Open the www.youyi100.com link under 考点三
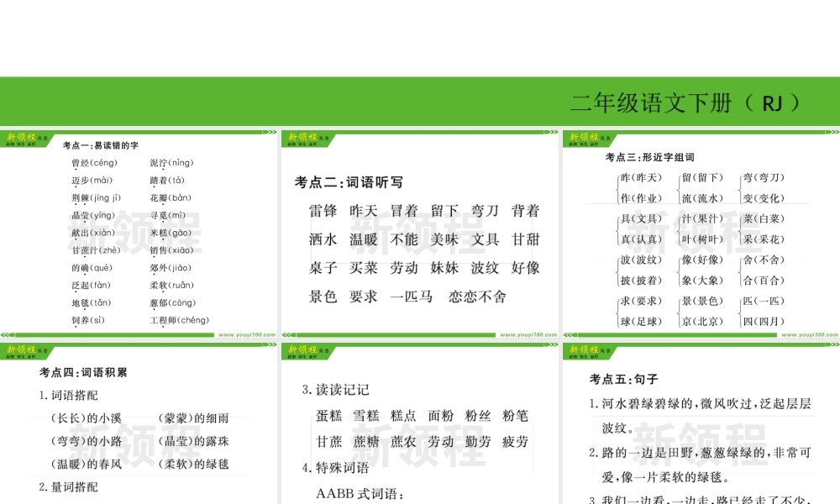This screenshot has height=504, width=840. [x=808, y=334]
